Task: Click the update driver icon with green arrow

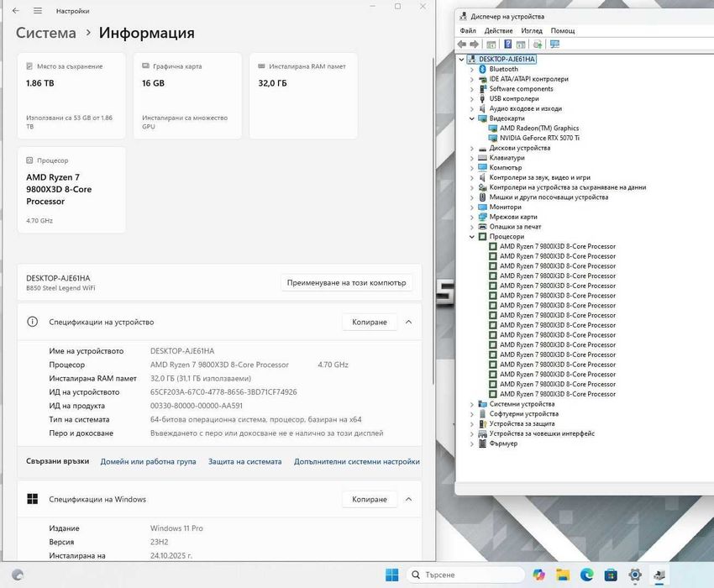Action: [x=538, y=45]
